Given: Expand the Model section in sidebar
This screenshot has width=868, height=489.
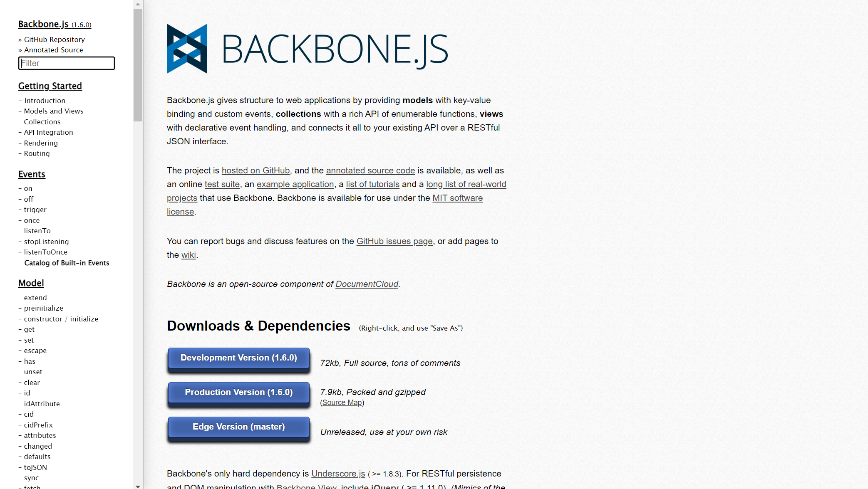Looking at the screenshot, I should [32, 283].
